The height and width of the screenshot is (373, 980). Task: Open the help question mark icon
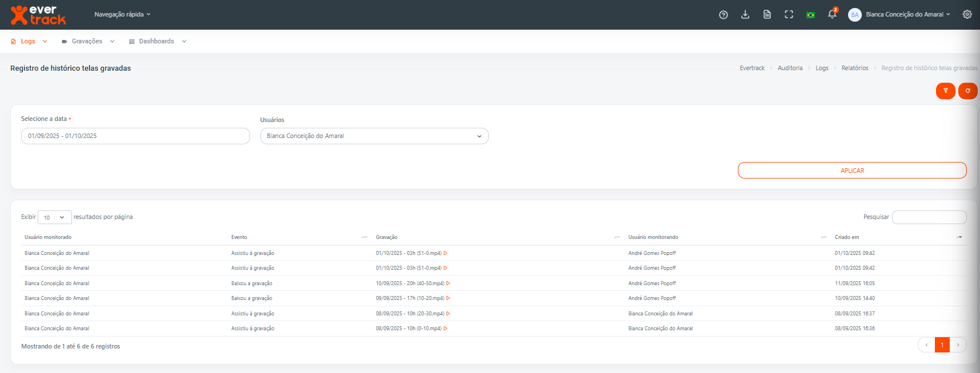pos(723,15)
